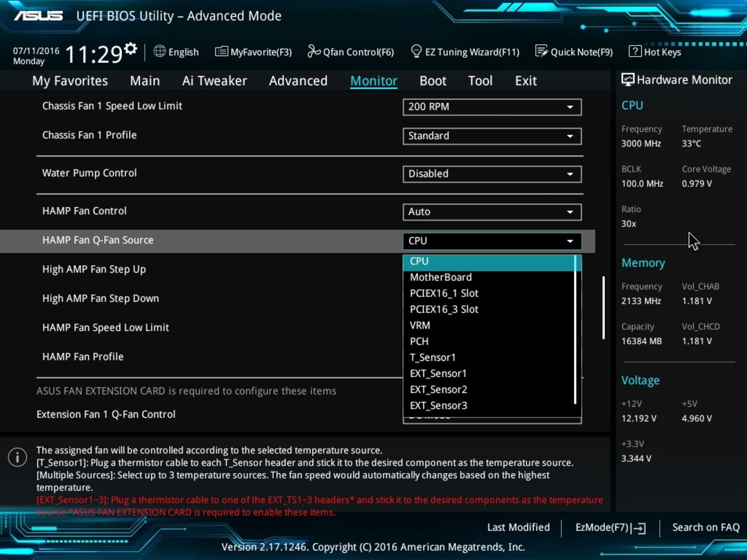Open Quick Note(F9) notepad icon
This screenshot has width=747, height=560.
click(542, 51)
